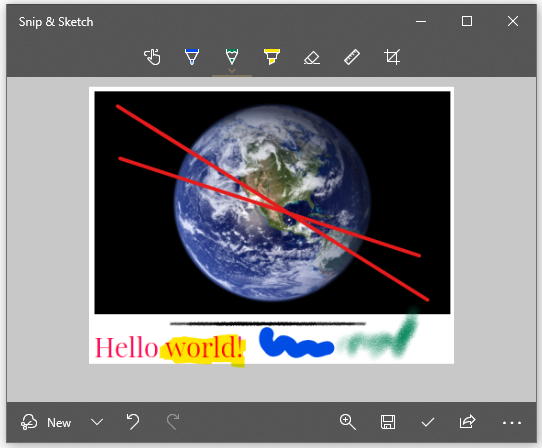
Task: Save snip with floppy disk icon
Action: point(388,422)
